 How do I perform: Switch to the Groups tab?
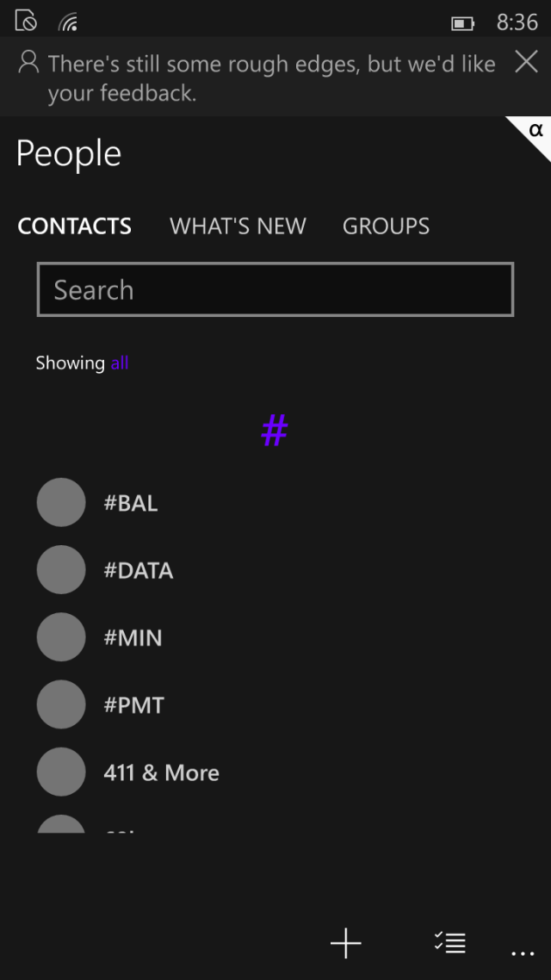click(x=386, y=226)
